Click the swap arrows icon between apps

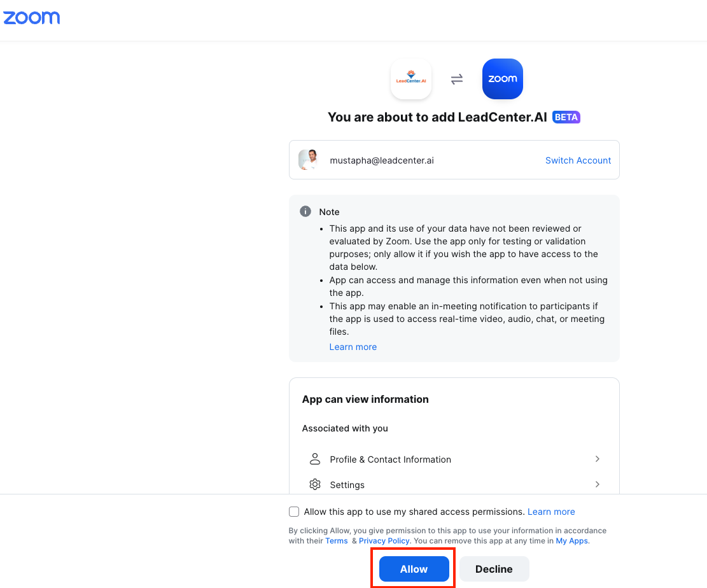click(x=457, y=80)
